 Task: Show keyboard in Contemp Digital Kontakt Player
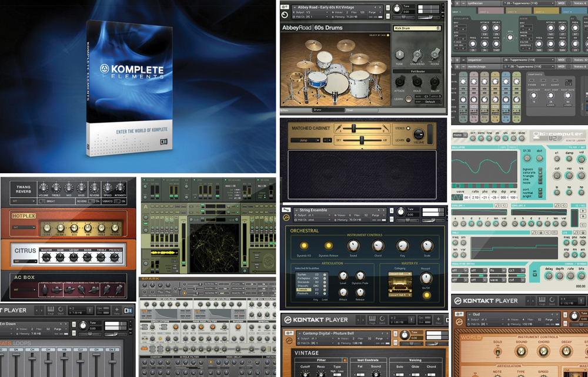(x=372, y=320)
